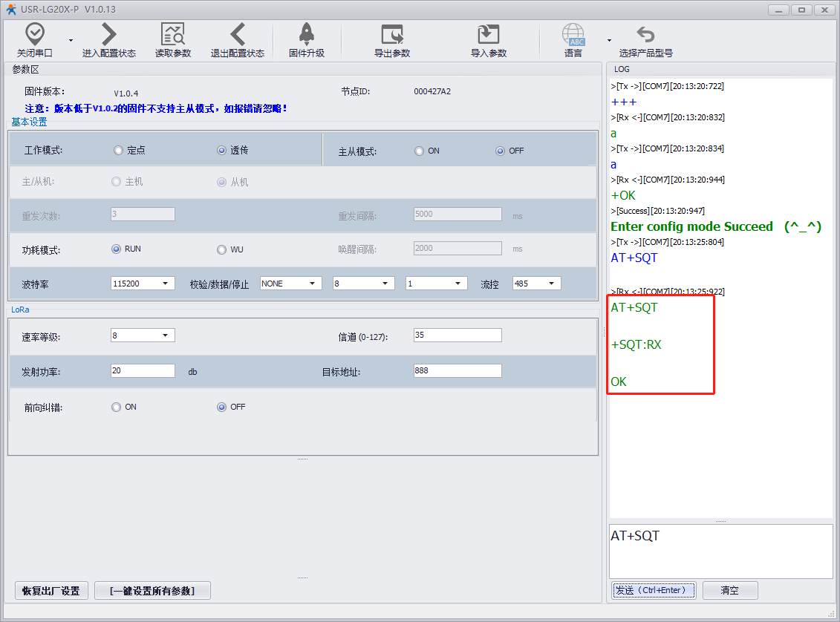Expand the arrow next to 关闭串口
This screenshot has height=622, width=840.
(71, 40)
